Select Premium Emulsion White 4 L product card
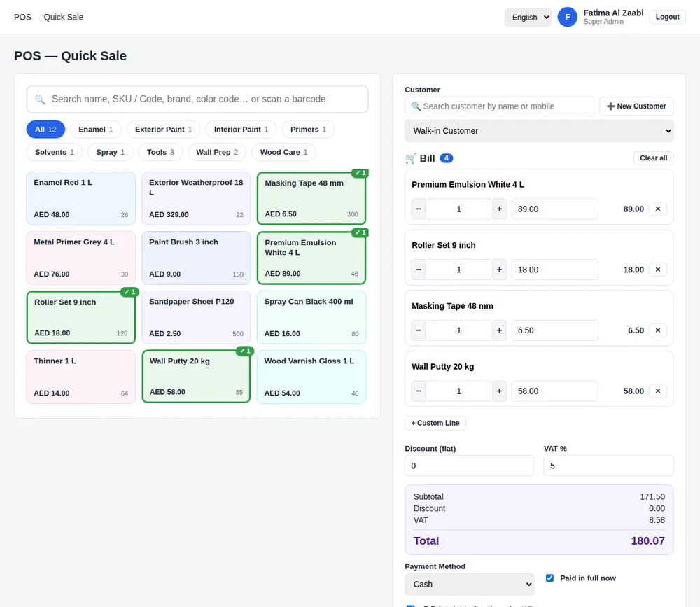700x607 pixels. 311,258
